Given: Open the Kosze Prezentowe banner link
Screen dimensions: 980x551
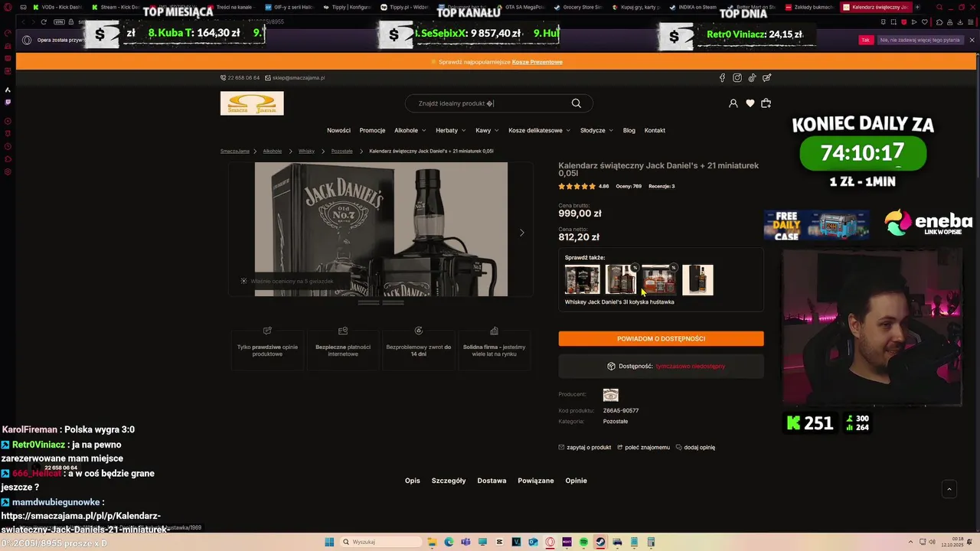Looking at the screenshot, I should tap(537, 62).
